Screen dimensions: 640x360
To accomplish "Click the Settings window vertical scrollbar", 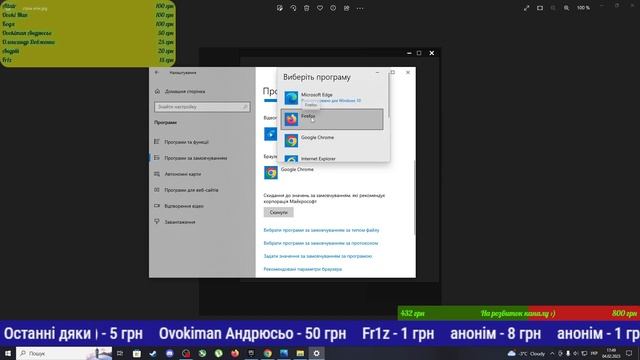I will click(414, 198).
